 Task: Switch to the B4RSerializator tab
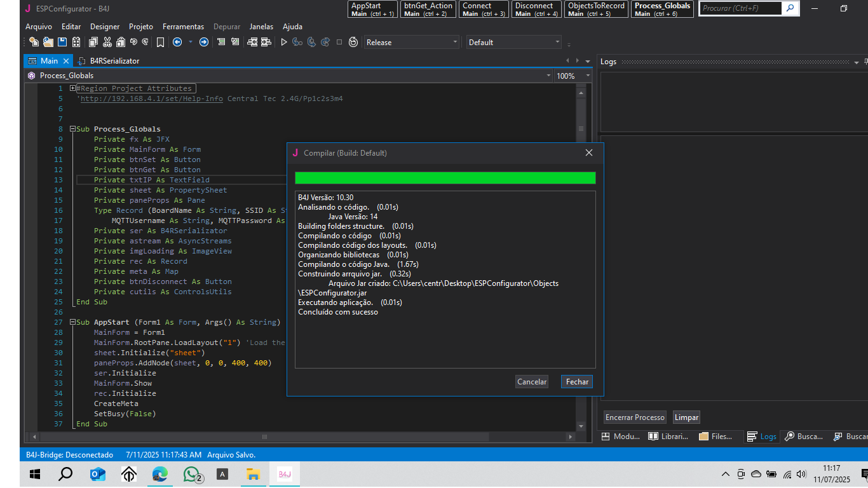pos(114,61)
